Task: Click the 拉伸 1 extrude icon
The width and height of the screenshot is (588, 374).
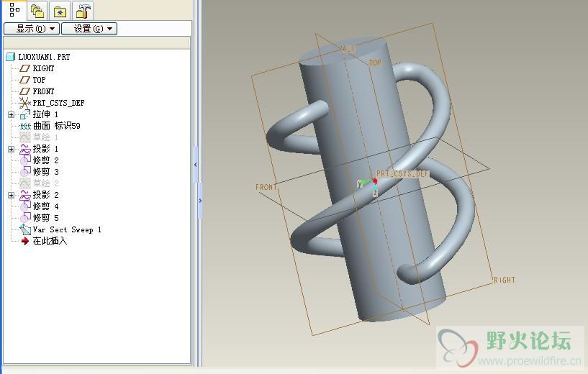Action: (24, 114)
